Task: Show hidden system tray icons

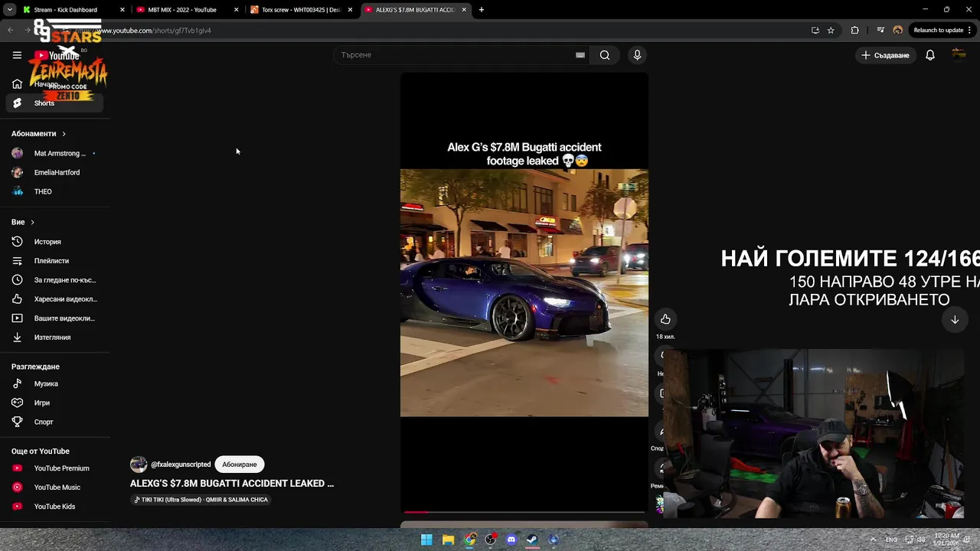Action: coord(873,540)
